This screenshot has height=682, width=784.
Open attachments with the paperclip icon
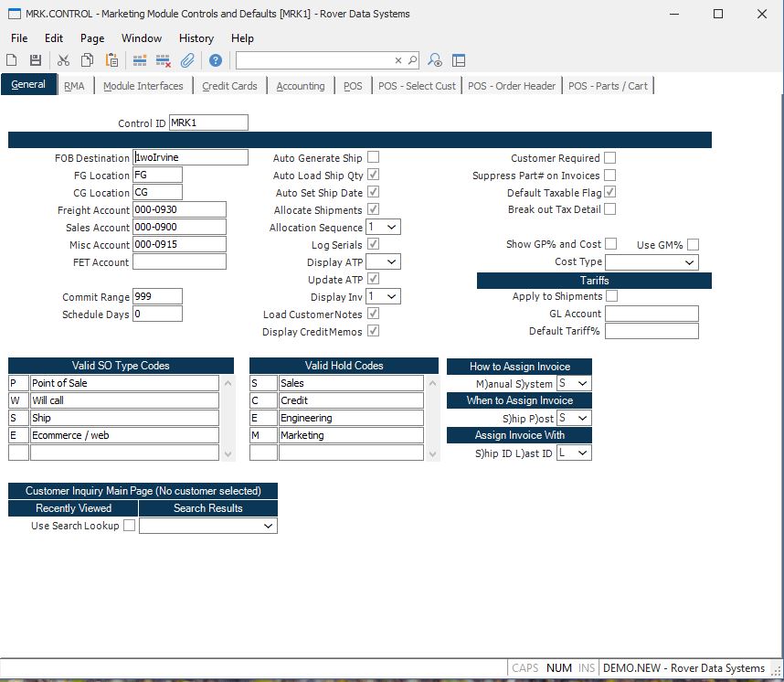pos(187,60)
